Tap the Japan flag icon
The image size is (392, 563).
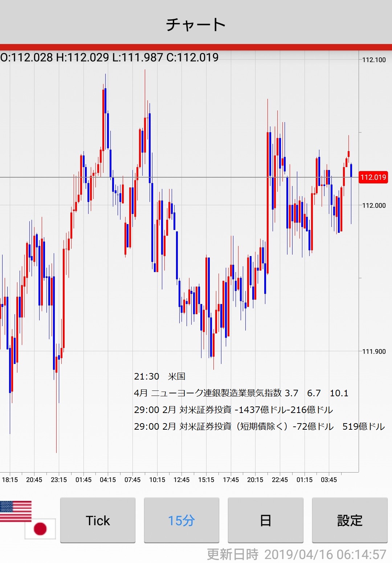40,528
